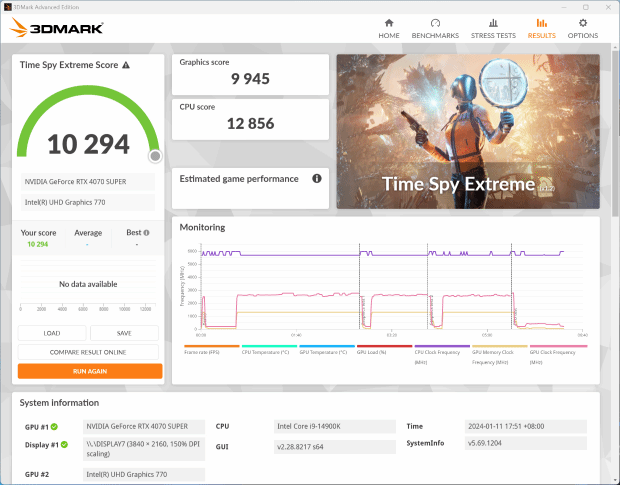620x485 pixels.
Task: Click the Stress Tests bar chart icon
Action: [x=493, y=23]
